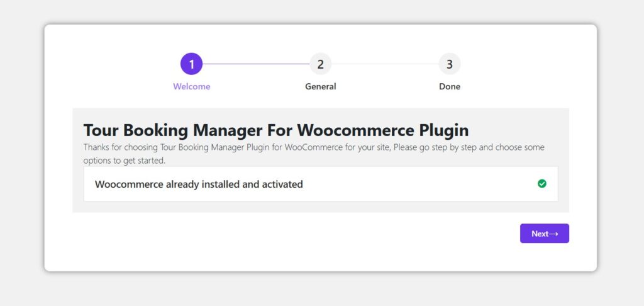Viewport: 644px width, 306px height.
Task: Click the 'Thanks for choosing Tour Booking Manager' paragraph
Action: point(314,154)
